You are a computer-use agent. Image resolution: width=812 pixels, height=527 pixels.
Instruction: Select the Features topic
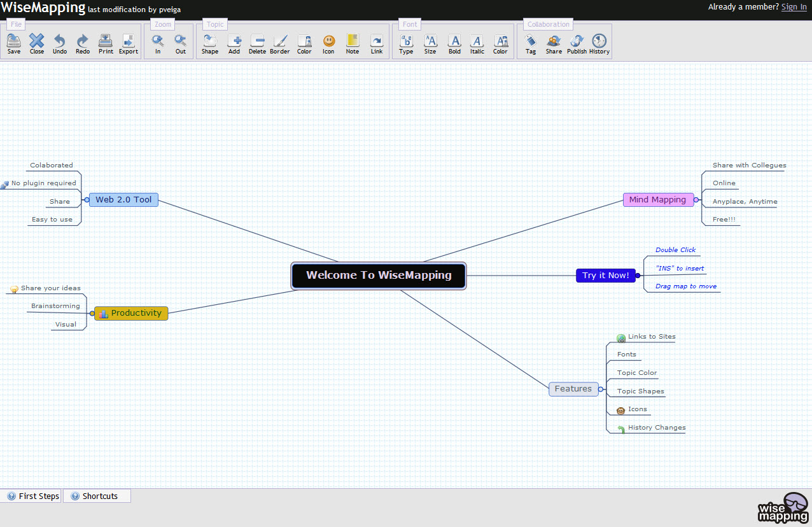pos(573,389)
